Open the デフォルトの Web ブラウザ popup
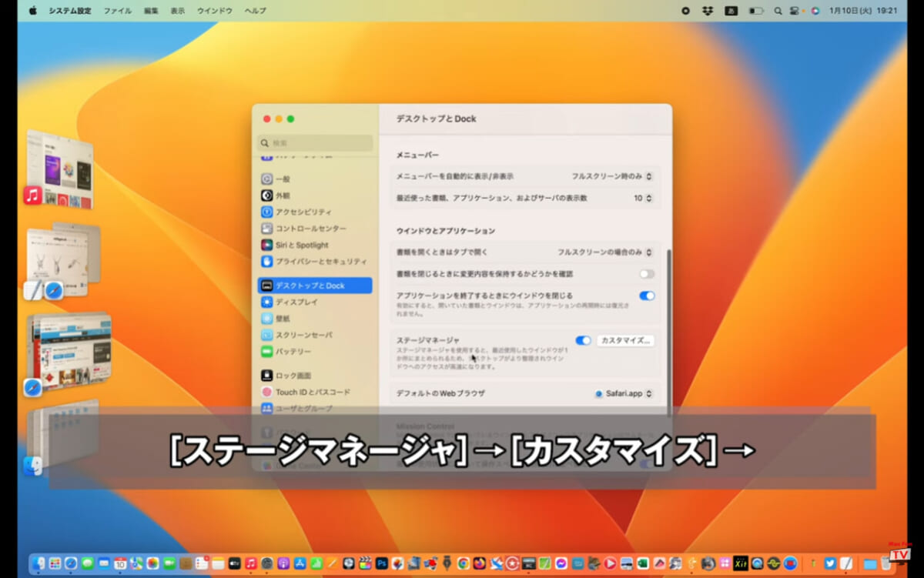Image resolution: width=924 pixels, height=578 pixels. coord(624,393)
